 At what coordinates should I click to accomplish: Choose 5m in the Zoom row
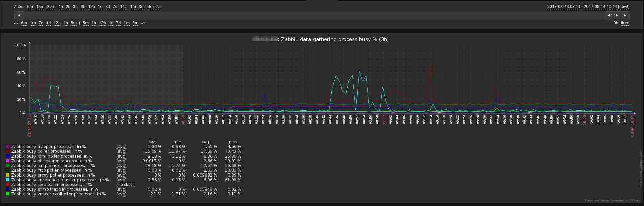(x=30, y=7)
